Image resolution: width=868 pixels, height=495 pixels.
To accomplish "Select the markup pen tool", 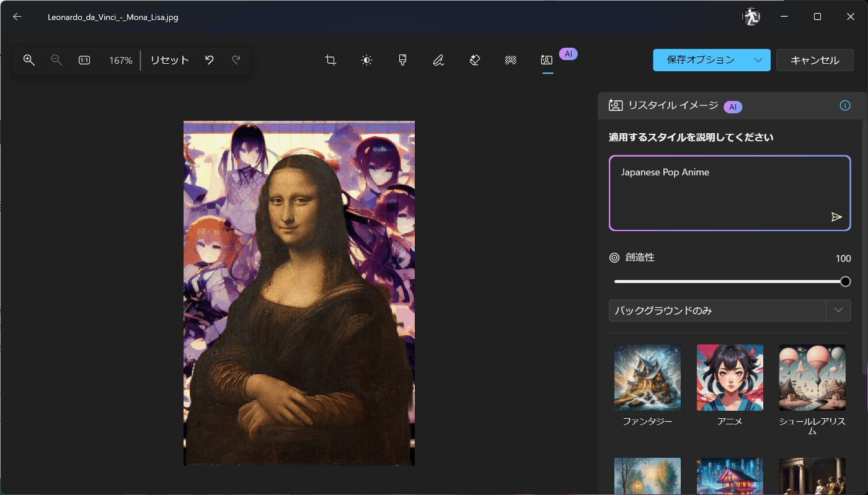I will coord(438,60).
